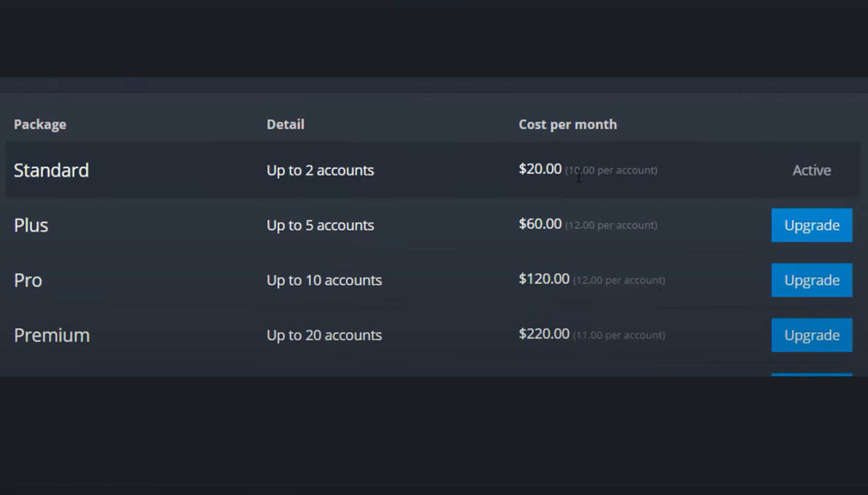Click the Up to 20 accounts detail text
The width and height of the screenshot is (868, 495).
point(324,335)
